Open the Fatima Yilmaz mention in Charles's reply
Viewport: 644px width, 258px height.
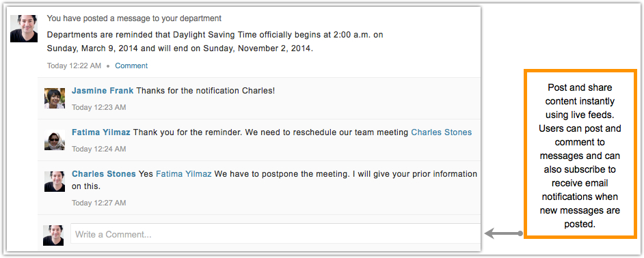pos(184,174)
